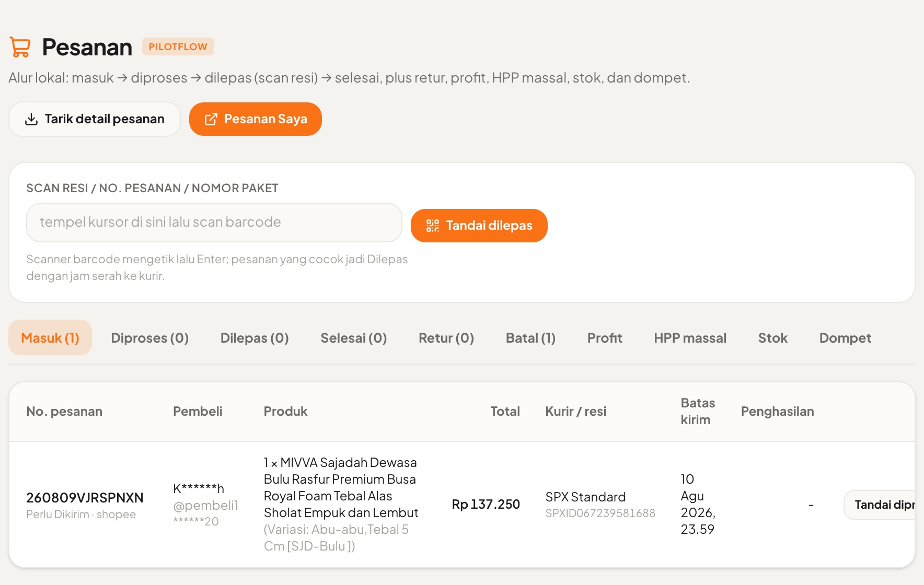
Task: Go to the Selesai (0) tab
Action: (x=354, y=338)
